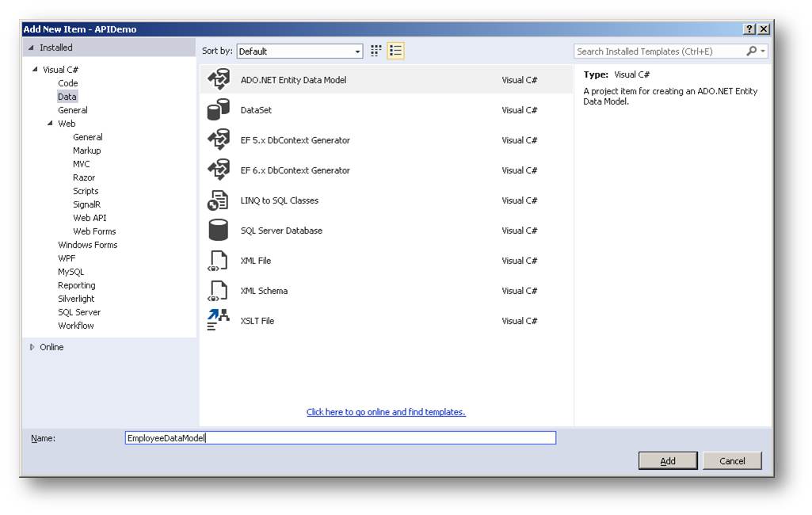The height and width of the screenshot is (515, 812).
Task: Click the LINQ to SQL Classes icon
Action: [x=218, y=200]
